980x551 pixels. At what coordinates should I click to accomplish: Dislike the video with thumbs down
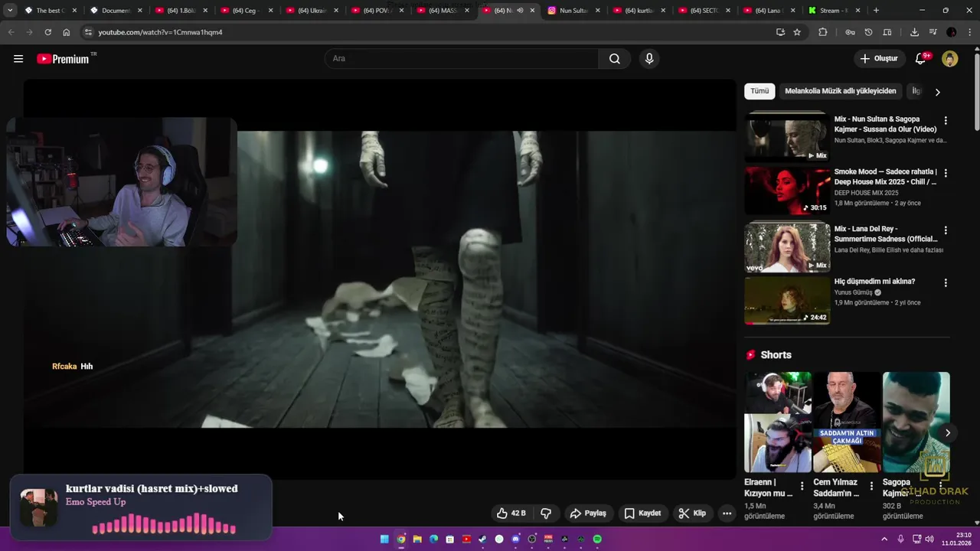(546, 514)
